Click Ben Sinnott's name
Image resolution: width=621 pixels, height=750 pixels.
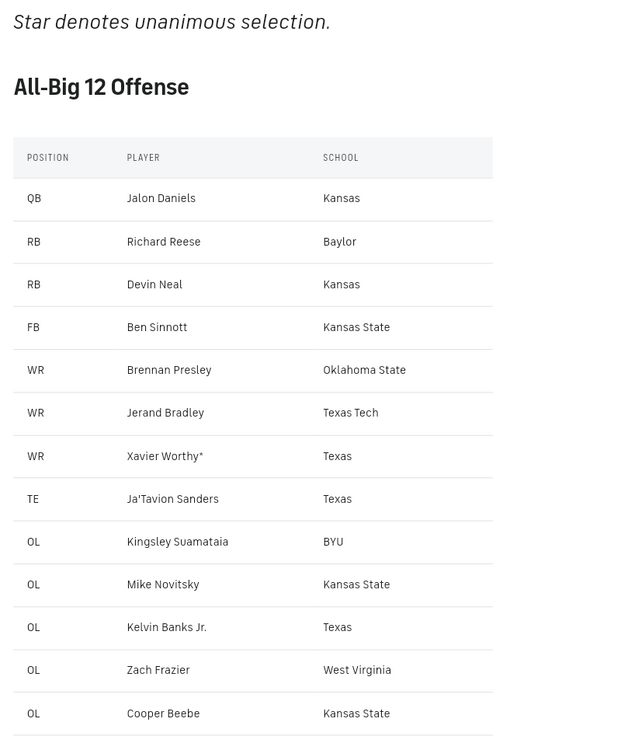click(x=157, y=327)
